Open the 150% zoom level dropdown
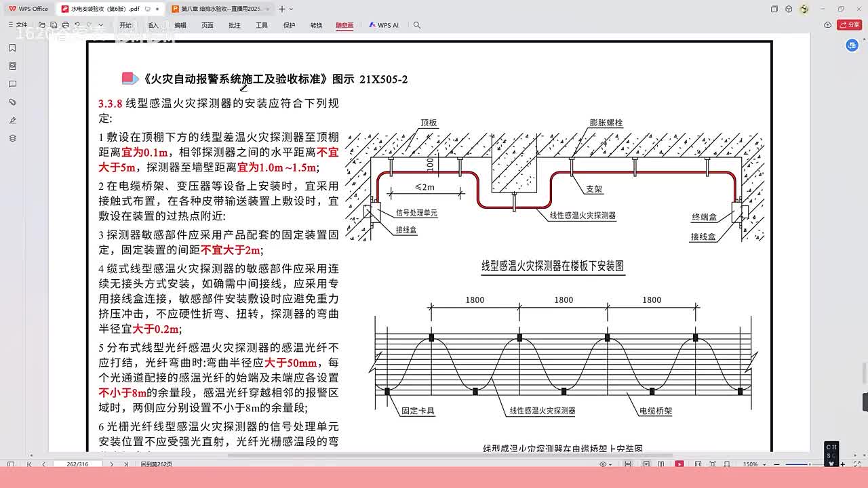This screenshot has height=488, width=868. (754, 464)
